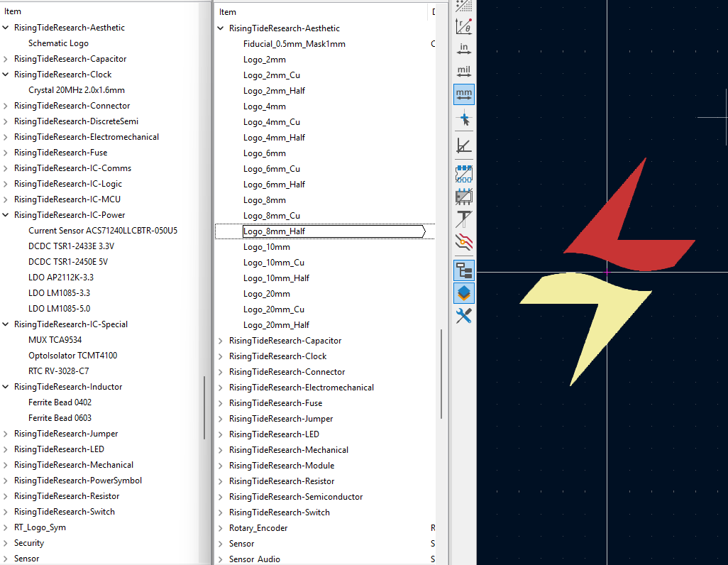
Task: Select MUX TCA9534 symbol
Action: click(55, 340)
